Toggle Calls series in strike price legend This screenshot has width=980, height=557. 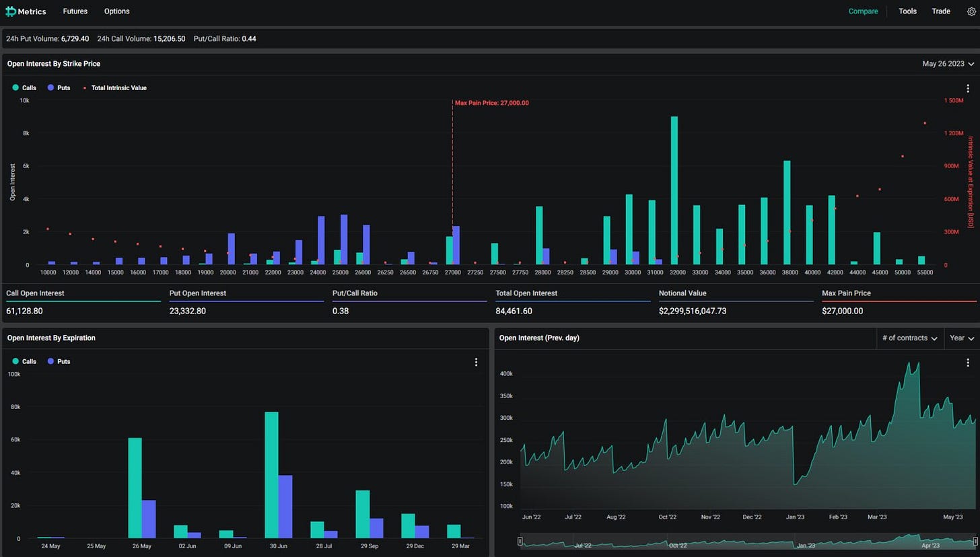[24, 88]
